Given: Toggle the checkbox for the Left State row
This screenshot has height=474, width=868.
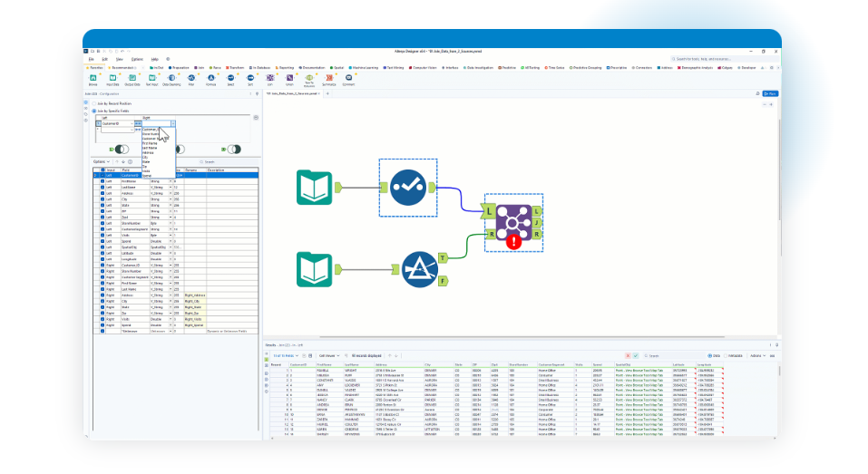Looking at the screenshot, I should 102,205.
